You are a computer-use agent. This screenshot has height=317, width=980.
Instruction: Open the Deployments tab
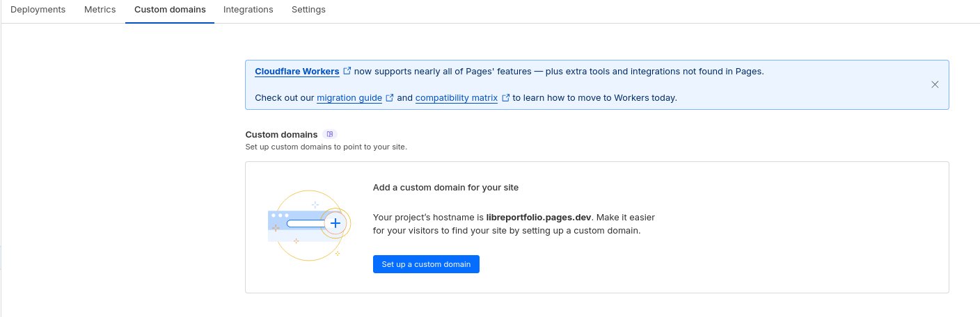click(x=38, y=10)
